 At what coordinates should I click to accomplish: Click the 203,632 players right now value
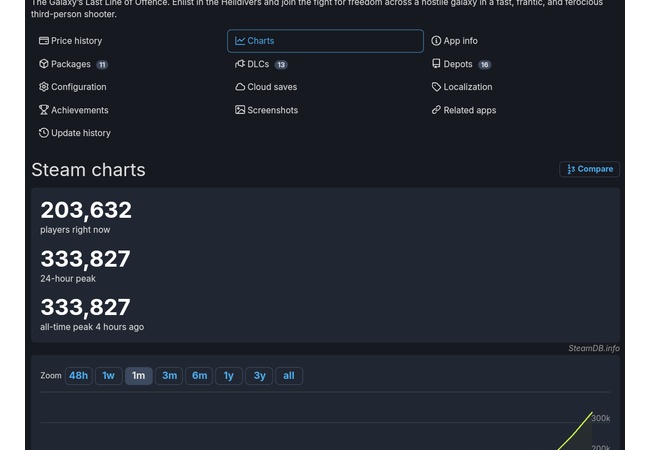[x=86, y=210]
